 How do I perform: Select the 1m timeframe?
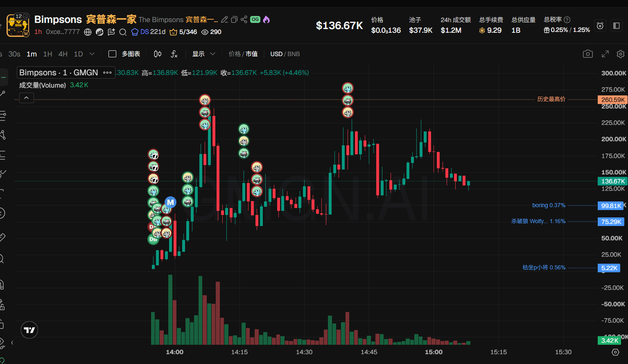pyautogui.click(x=32, y=54)
